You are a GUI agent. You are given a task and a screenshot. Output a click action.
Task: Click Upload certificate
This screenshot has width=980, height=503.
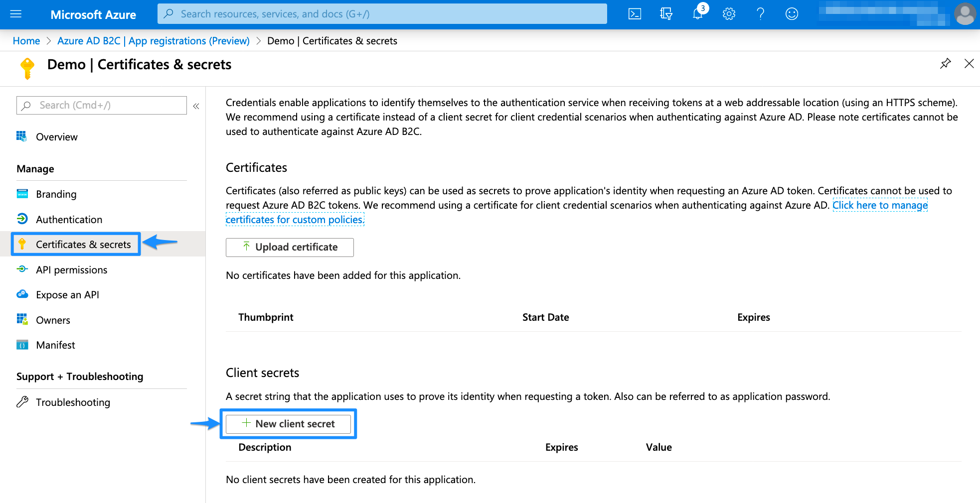pyautogui.click(x=289, y=247)
